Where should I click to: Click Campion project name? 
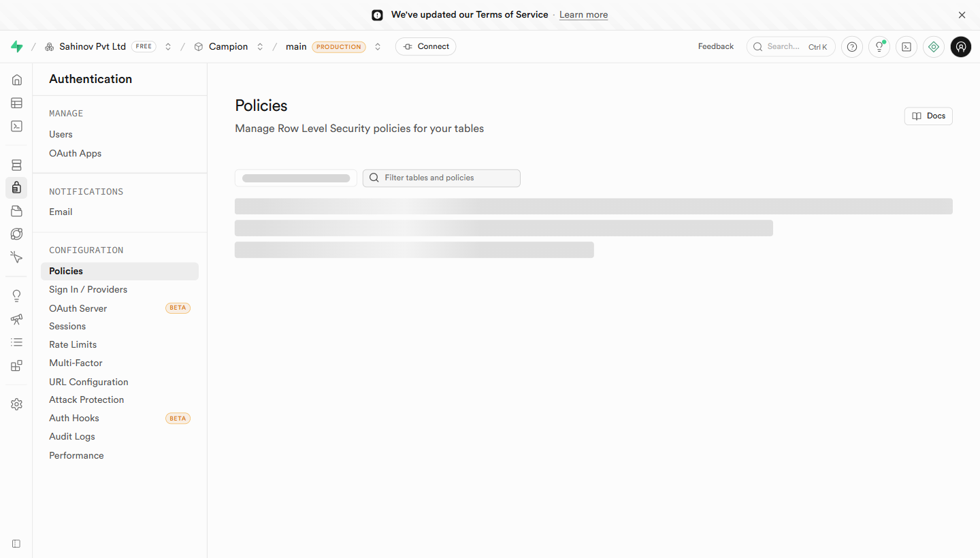point(228,46)
